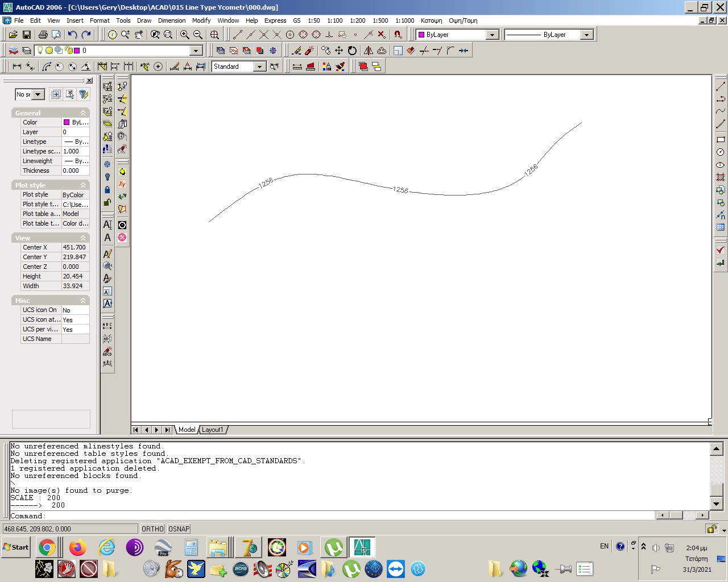Switch to the Layout1 tab

pyautogui.click(x=213, y=430)
